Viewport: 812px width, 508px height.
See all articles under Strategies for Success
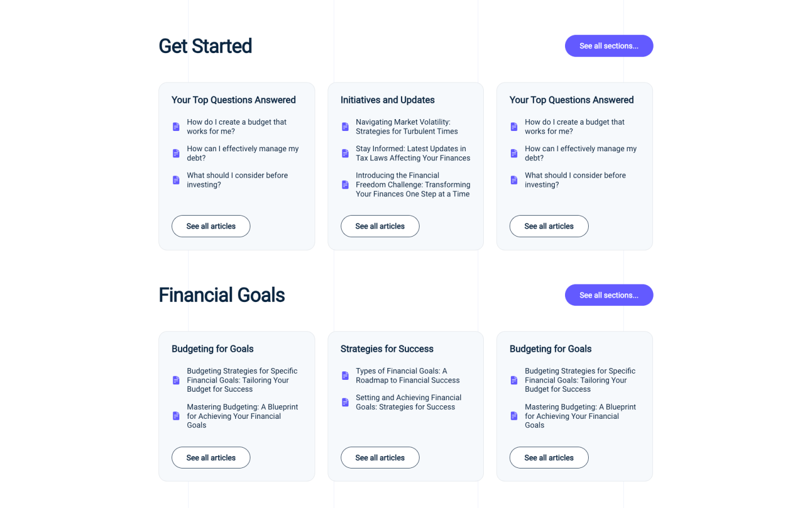[379, 458]
